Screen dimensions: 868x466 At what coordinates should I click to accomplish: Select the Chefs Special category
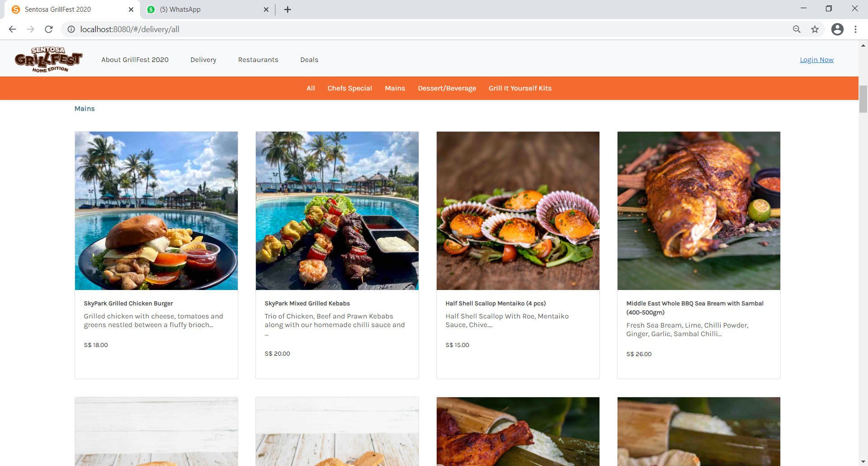349,88
